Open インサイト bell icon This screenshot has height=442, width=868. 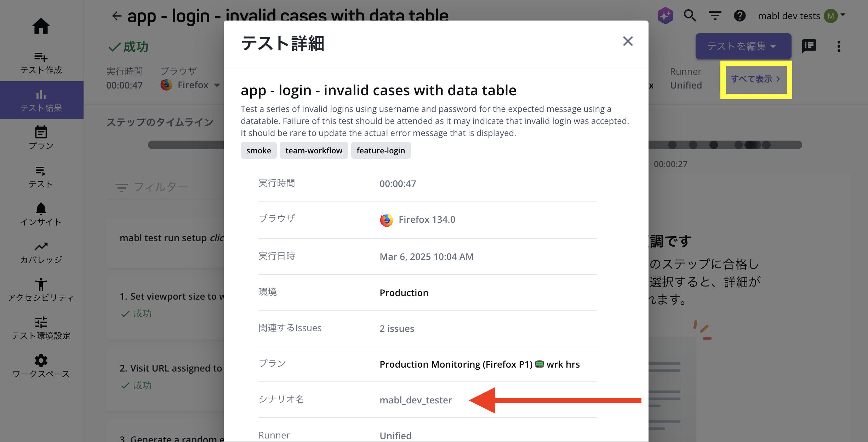tap(41, 214)
